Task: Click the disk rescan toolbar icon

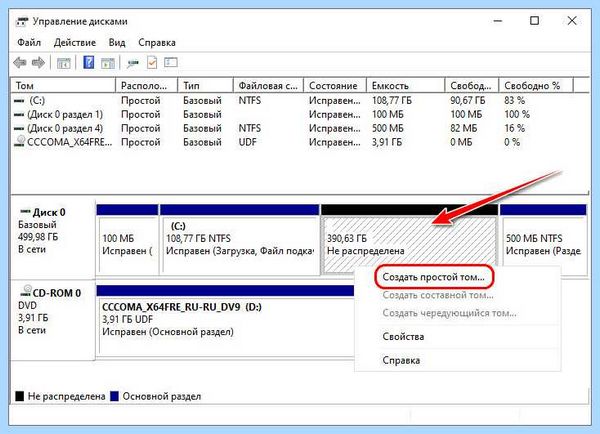Action: 132,63
